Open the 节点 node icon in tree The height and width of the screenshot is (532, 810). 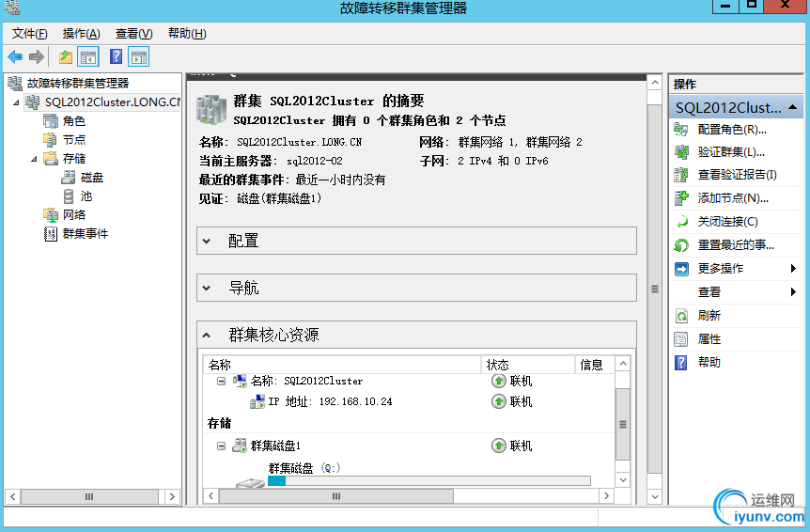(x=51, y=139)
